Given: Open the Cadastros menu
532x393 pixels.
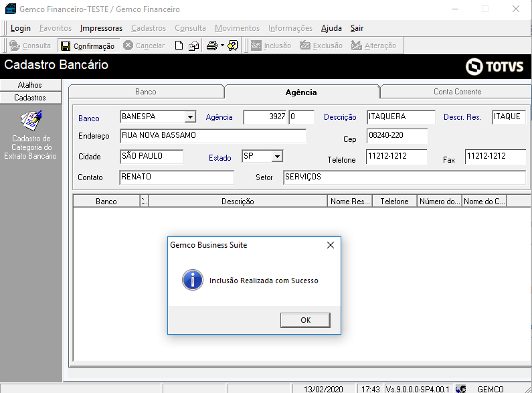Looking at the screenshot, I should coord(149,28).
